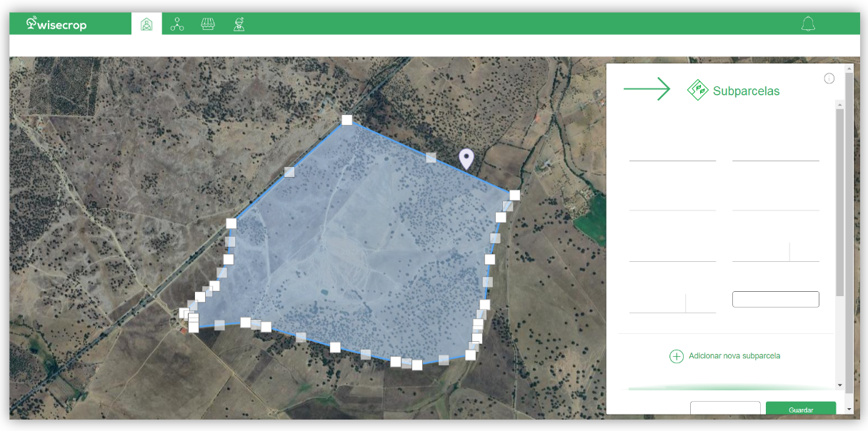The image size is (868, 431).
Task: Focus the outlined text box in subparcela form
Action: point(776,299)
